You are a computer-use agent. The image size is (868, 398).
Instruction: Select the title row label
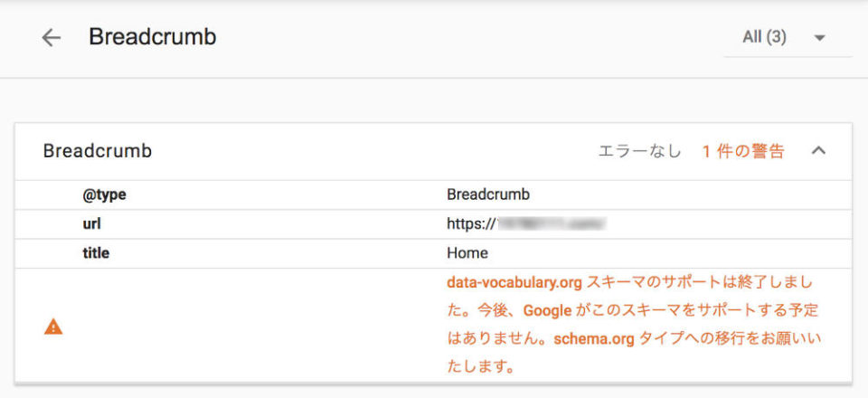pyautogui.click(x=96, y=253)
